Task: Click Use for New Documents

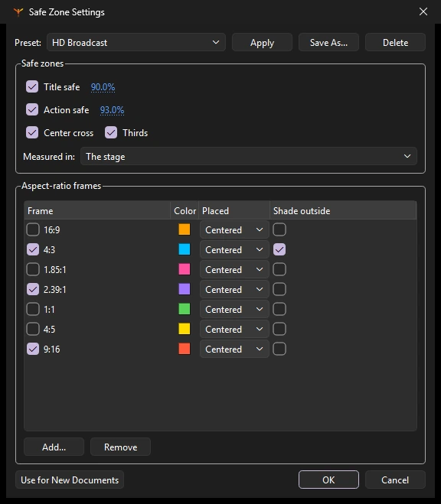Action: coord(70,480)
